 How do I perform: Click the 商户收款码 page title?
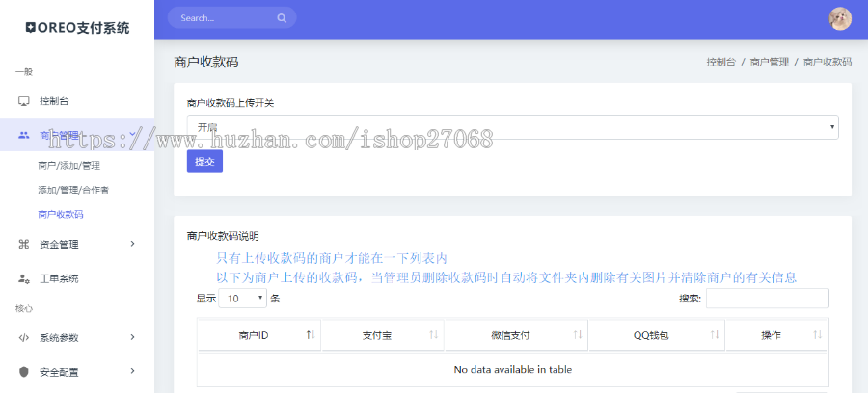coord(206,62)
